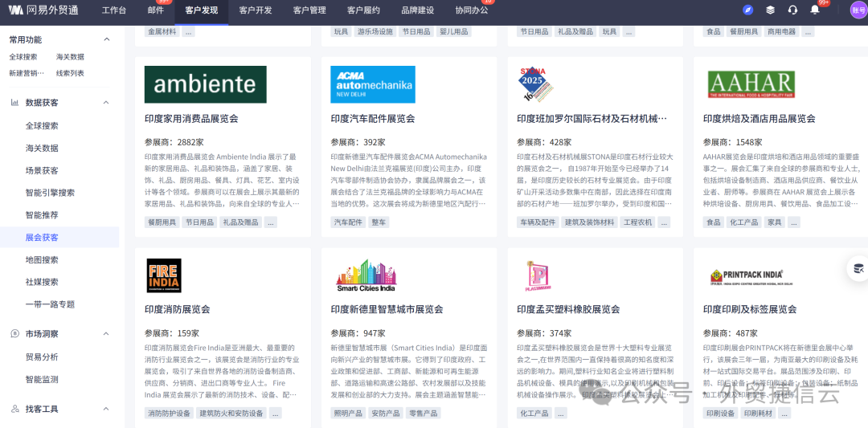This screenshot has height=428, width=868.
Task: Open 一带一路专题 in sidebar
Action: 50,304
